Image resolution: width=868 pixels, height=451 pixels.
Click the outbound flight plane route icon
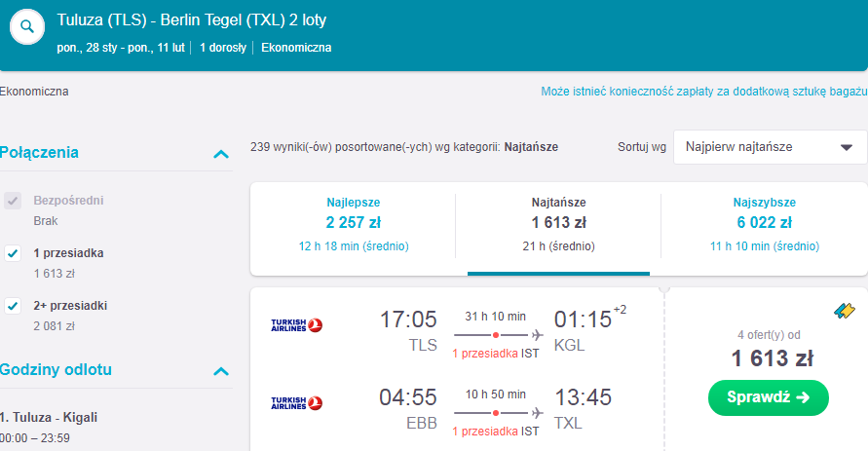537,335
